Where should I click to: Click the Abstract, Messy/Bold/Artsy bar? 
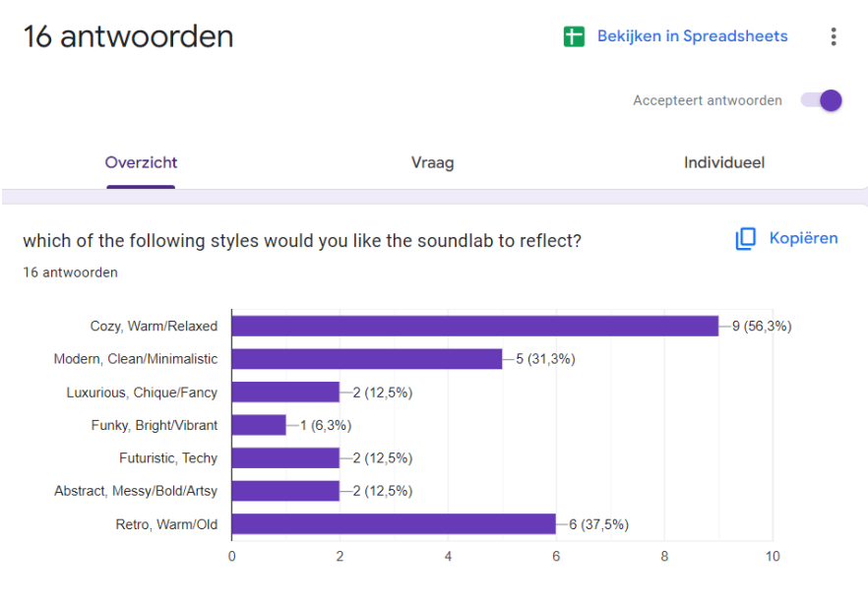pos(285,491)
